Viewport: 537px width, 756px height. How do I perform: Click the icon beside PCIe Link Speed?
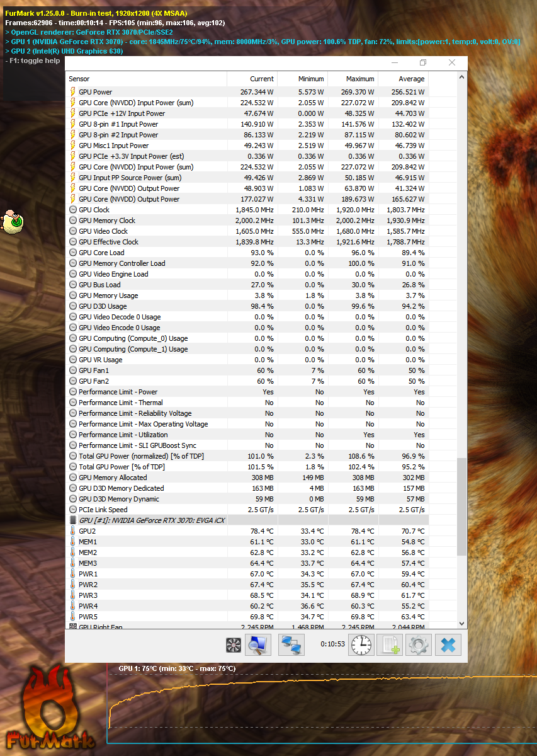click(x=73, y=510)
